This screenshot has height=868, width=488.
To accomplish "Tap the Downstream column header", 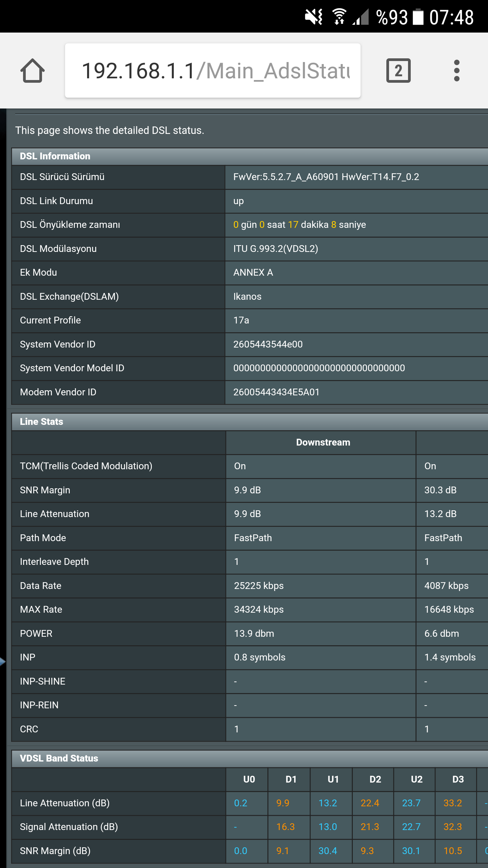I will 323,442.
